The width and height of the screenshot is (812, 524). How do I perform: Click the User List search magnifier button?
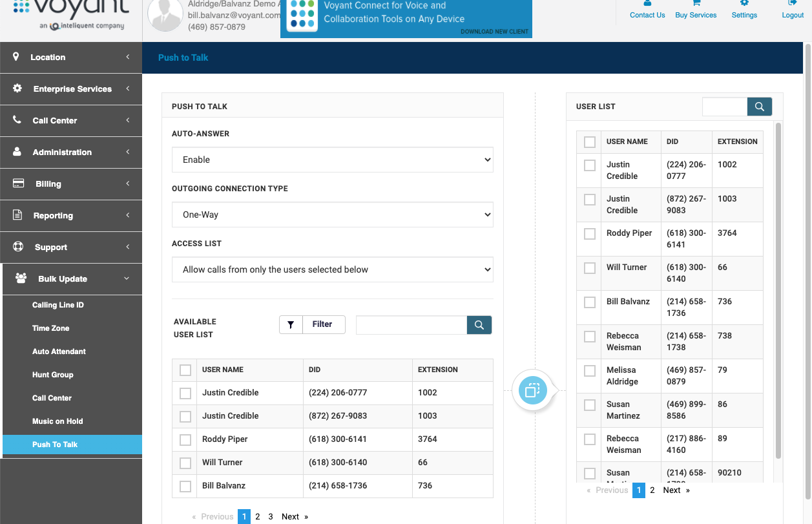[x=760, y=107]
